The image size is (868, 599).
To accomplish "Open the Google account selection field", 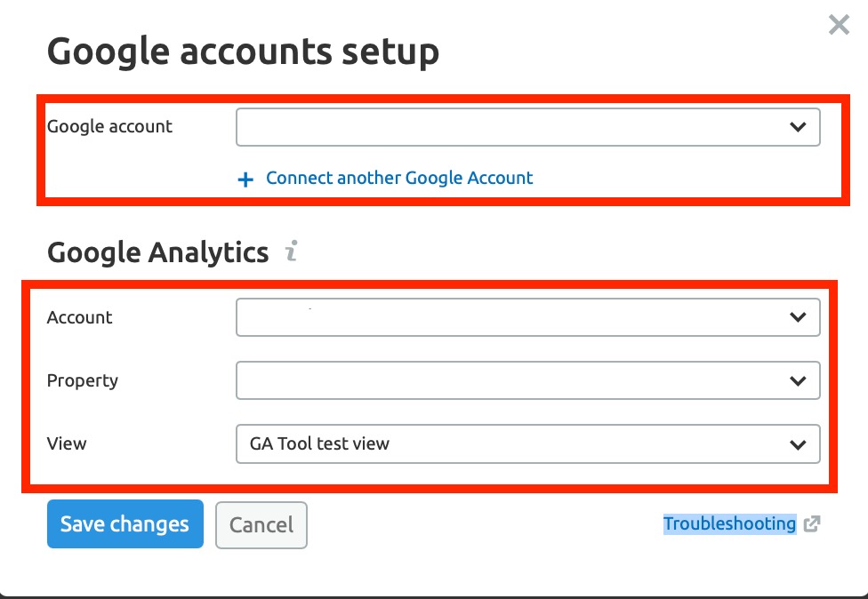I will (x=528, y=127).
